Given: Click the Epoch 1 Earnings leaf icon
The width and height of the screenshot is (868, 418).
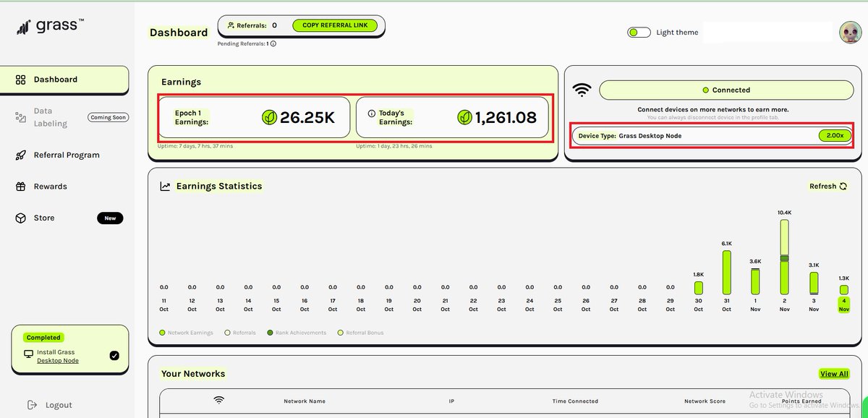Looking at the screenshot, I should point(268,117).
